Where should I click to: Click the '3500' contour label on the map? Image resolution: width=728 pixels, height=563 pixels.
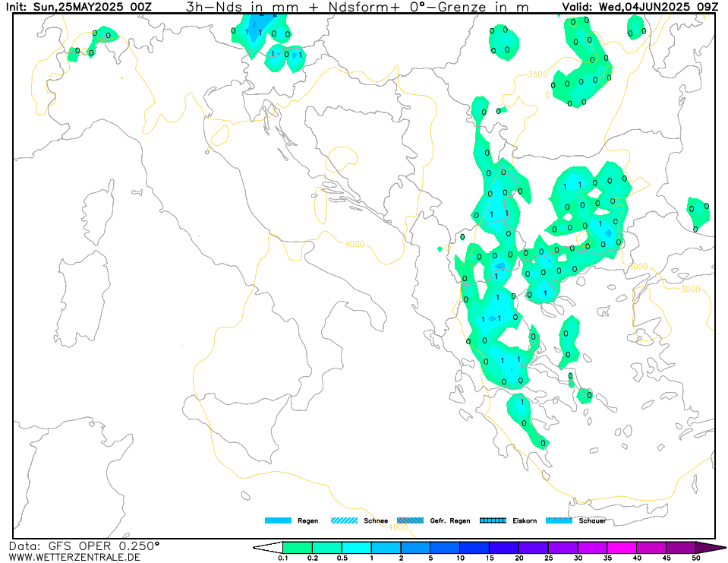pos(537,74)
